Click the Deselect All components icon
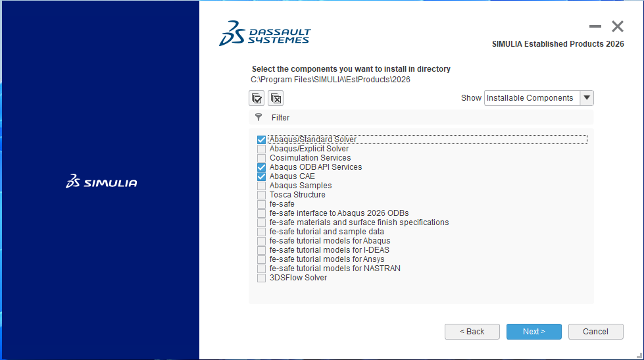The image size is (644, 360). pyautogui.click(x=276, y=98)
